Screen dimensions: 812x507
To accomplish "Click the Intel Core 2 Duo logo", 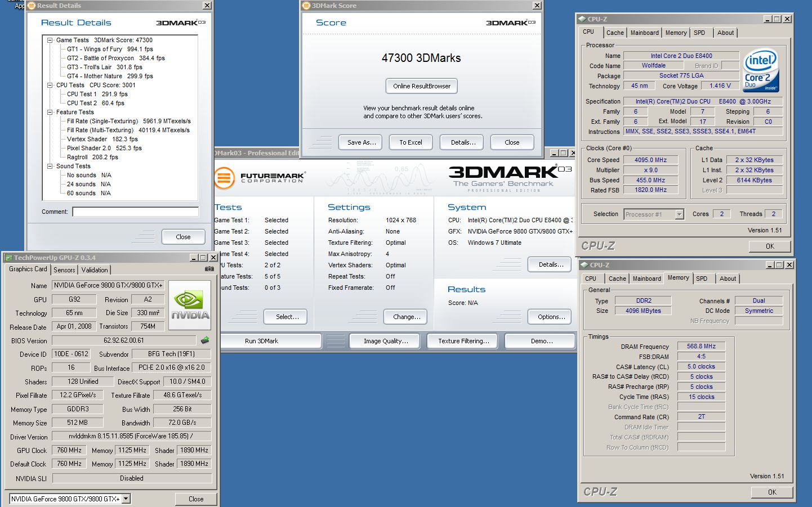I will point(761,70).
